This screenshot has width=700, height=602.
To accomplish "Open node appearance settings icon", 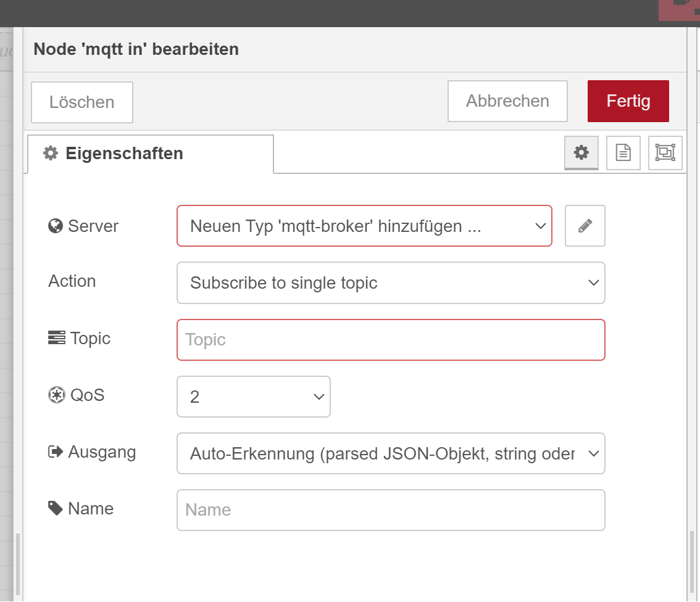I will 665,153.
